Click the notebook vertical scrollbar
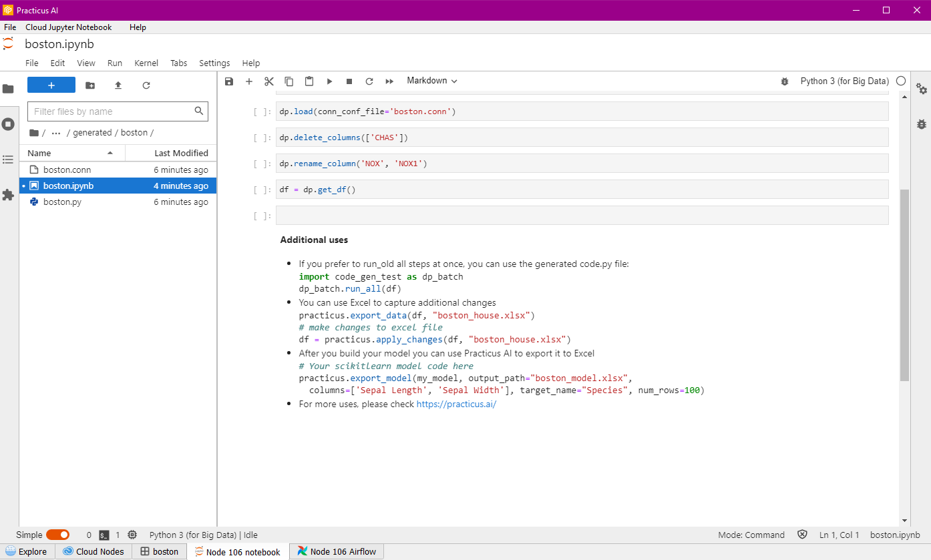This screenshot has height=560, width=931. click(x=904, y=285)
